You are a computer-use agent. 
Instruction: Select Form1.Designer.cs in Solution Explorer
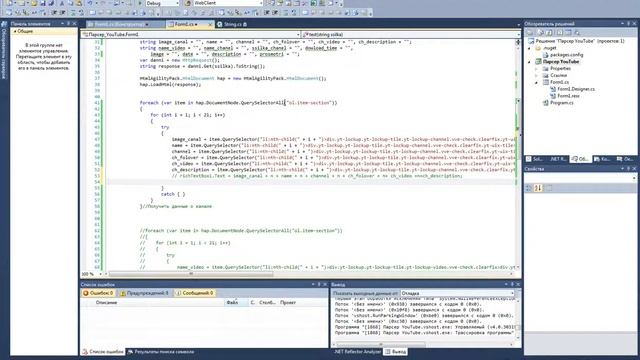click(x=576, y=89)
